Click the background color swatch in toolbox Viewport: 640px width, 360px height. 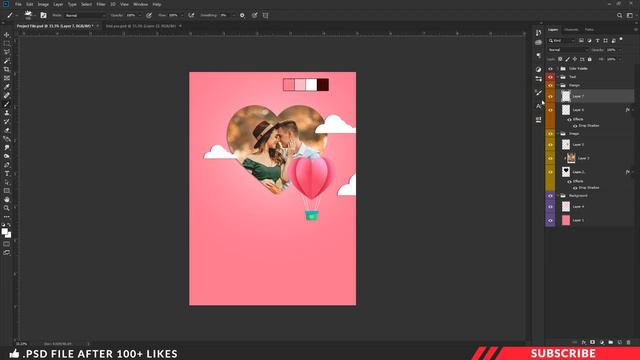[x=9, y=235]
